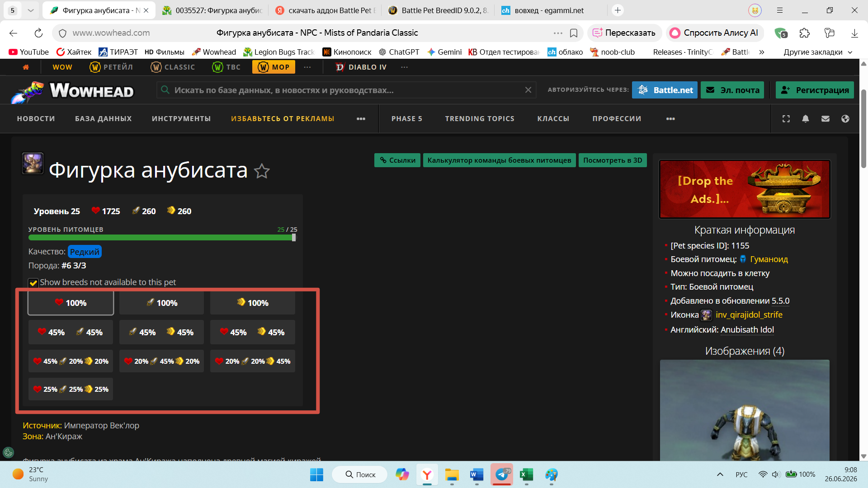
Task: Select the 45% 20% 20% health breed
Action: [x=71, y=361]
